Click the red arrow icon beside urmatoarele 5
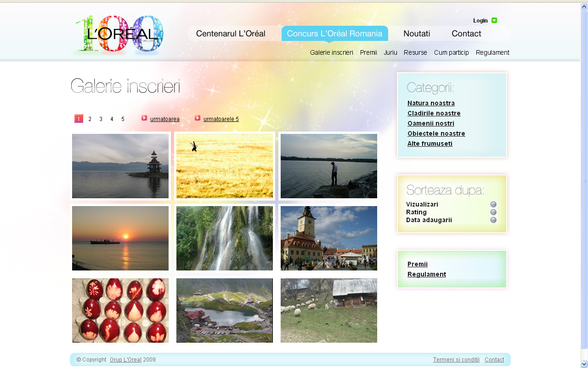The height and width of the screenshot is (368, 588). [198, 118]
